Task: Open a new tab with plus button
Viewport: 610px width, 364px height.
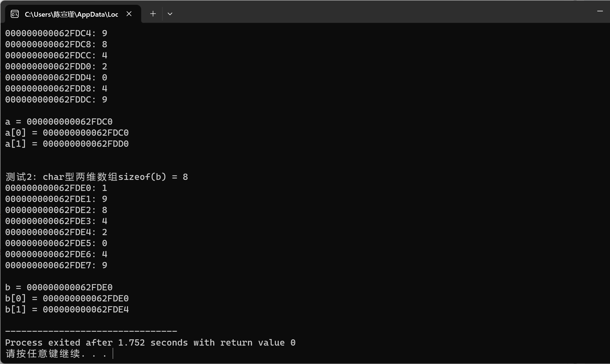Action: (x=153, y=14)
